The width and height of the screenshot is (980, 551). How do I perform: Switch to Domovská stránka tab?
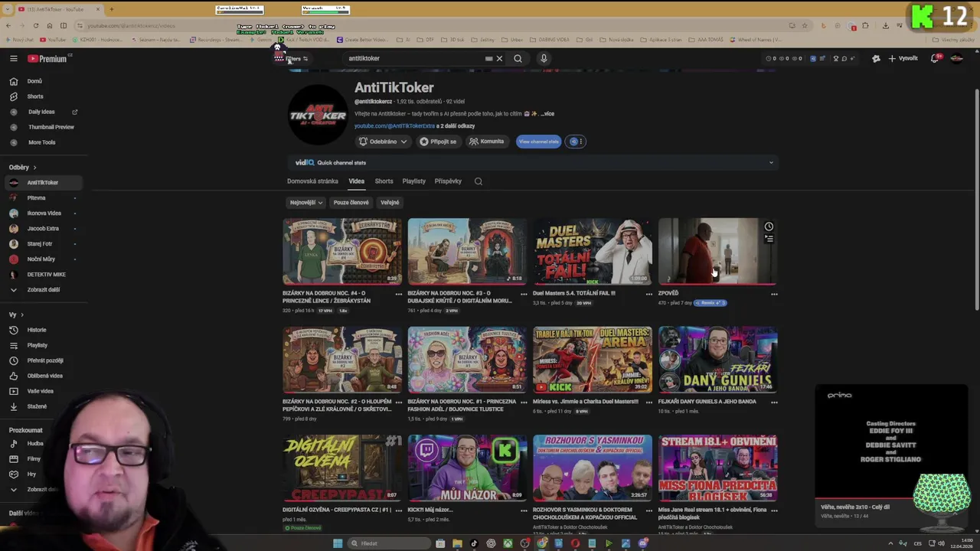pos(312,181)
